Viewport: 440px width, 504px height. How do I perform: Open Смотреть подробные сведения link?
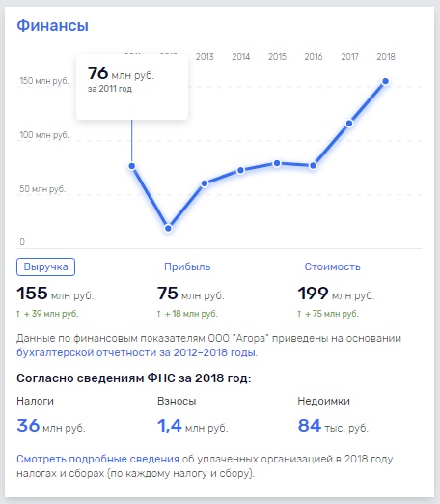pyautogui.click(x=97, y=459)
